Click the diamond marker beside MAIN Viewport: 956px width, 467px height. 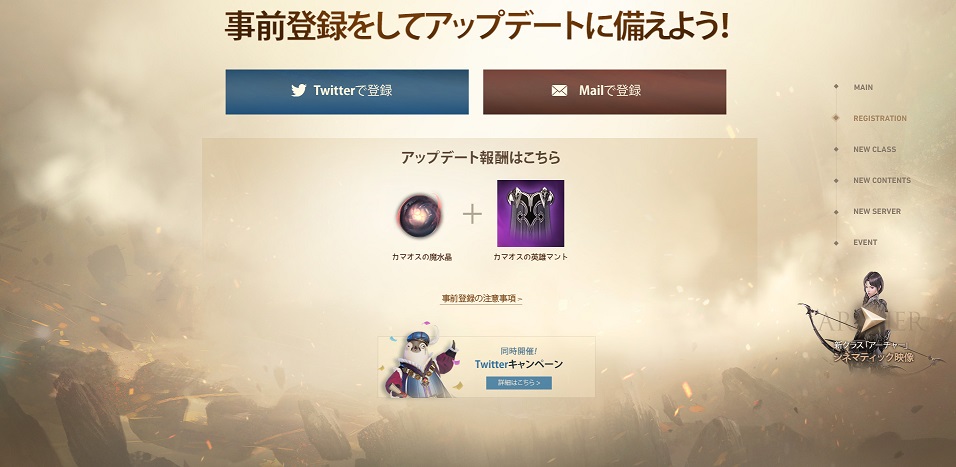(x=836, y=87)
